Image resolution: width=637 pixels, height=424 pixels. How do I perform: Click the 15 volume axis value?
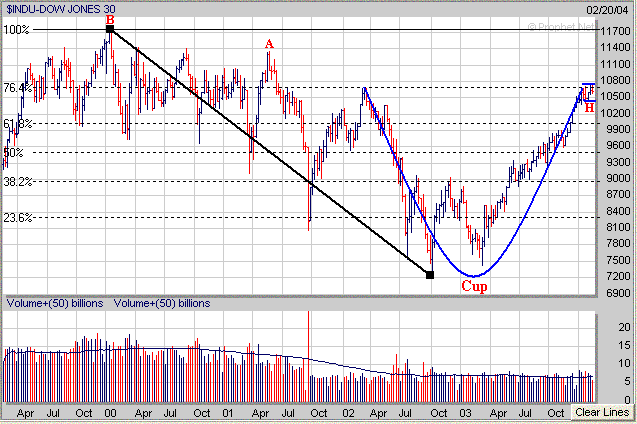point(624,345)
